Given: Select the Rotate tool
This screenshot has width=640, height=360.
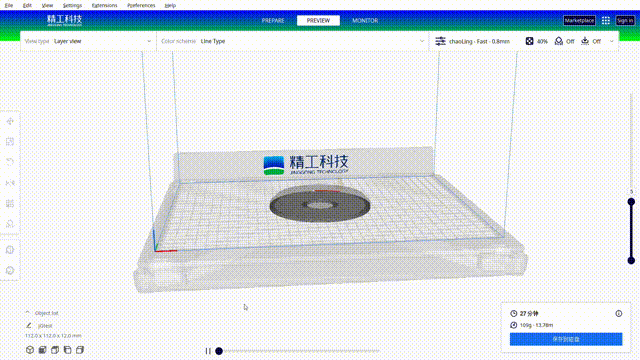Looking at the screenshot, I should [x=10, y=162].
